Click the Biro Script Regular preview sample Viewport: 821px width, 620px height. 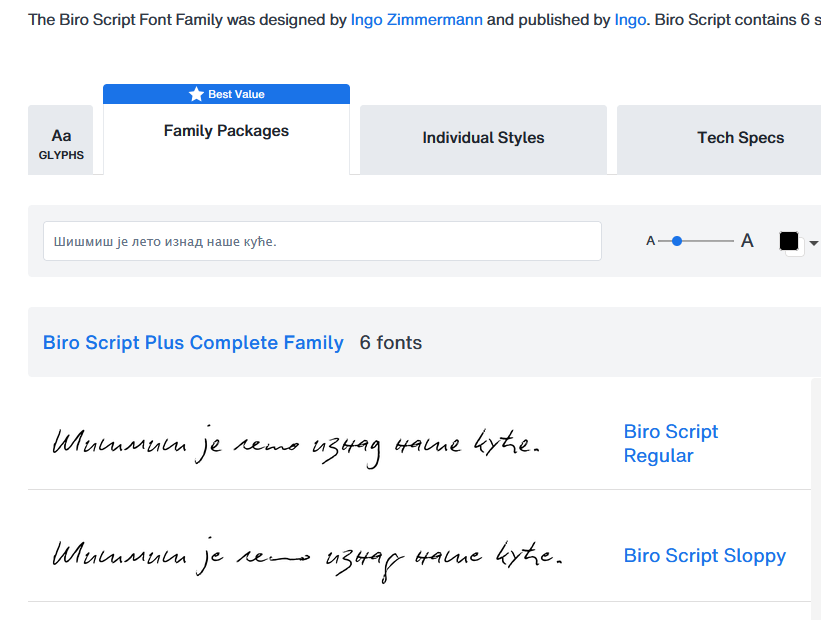[296, 446]
